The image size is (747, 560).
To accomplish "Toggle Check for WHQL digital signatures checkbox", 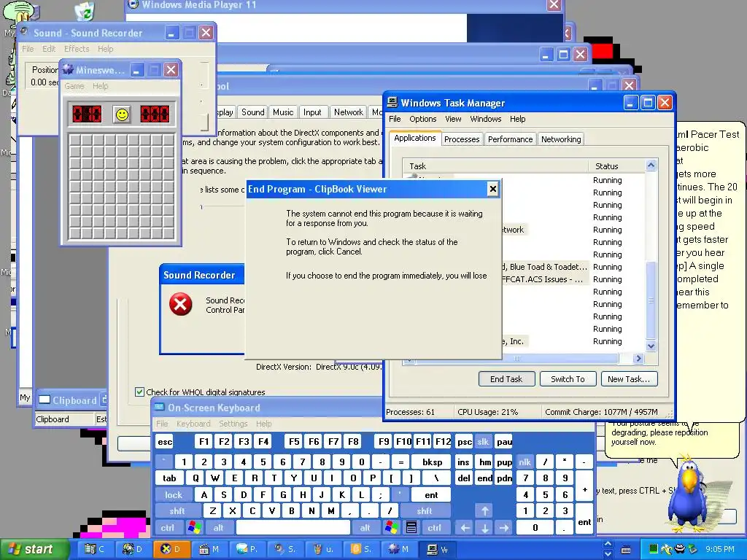I will [x=139, y=392].
